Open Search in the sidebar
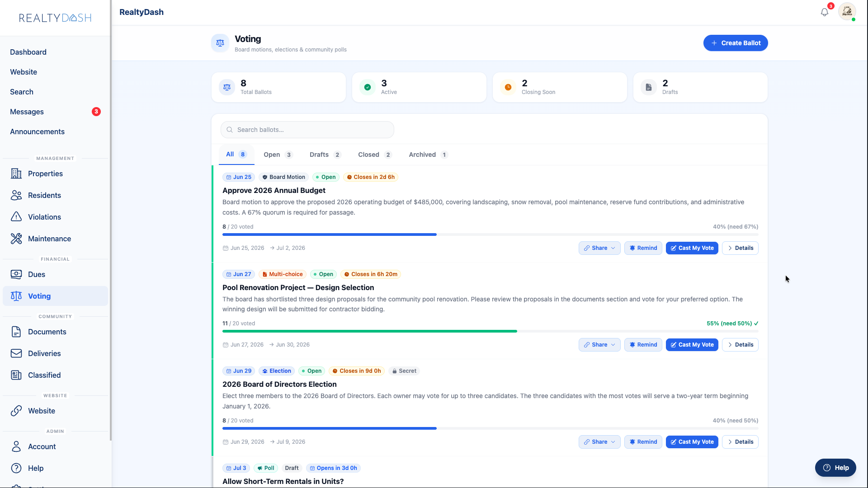Image resolution: width=868 pixels, height=488 pixels. 22,92
